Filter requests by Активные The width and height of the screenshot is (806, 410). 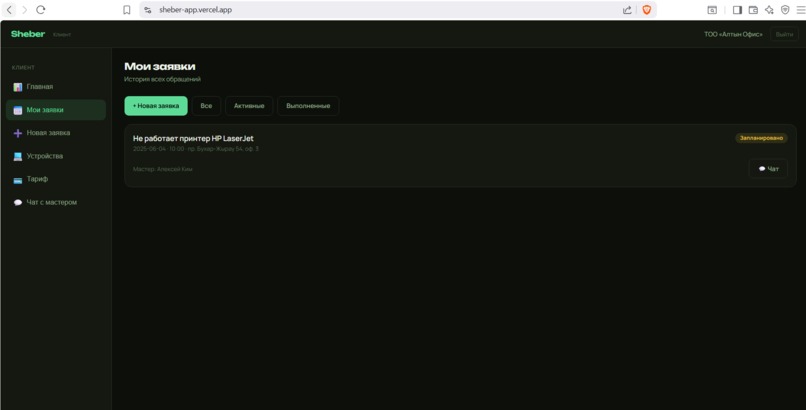(x=249, y=106)
